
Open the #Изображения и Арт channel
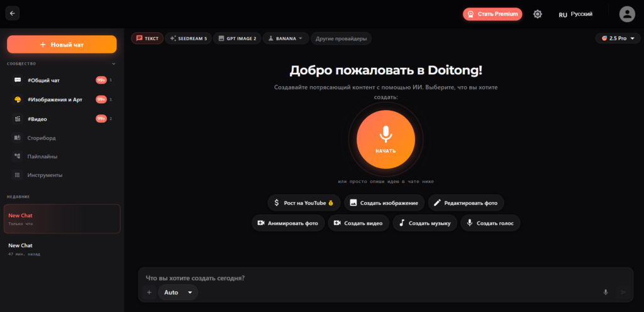coord(62,99)
